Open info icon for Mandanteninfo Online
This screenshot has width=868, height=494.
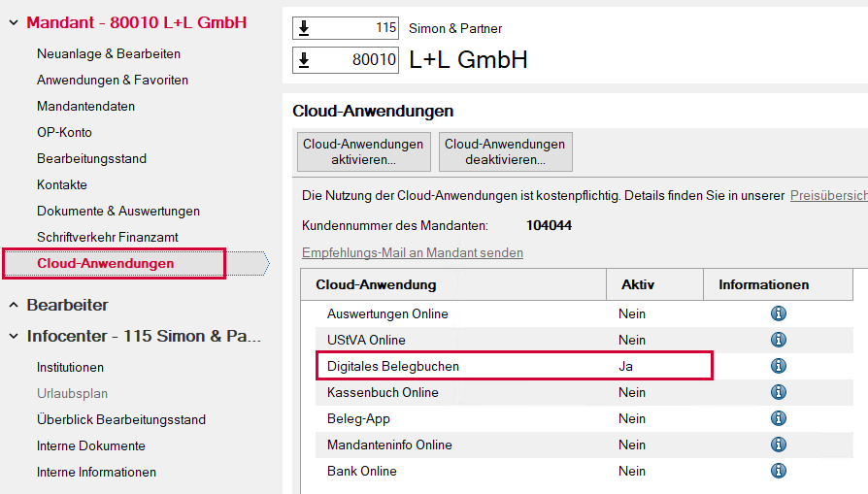779,445
